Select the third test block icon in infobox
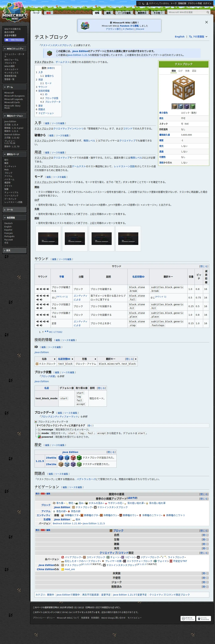This screenshot has width=215, height=644. [187, 106]
